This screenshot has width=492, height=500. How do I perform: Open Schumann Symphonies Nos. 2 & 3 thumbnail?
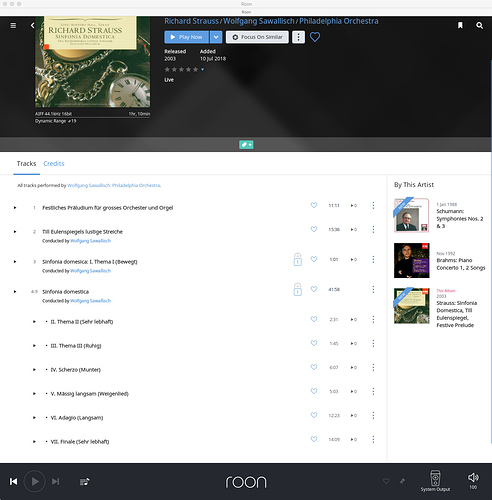tap(412, 215)
